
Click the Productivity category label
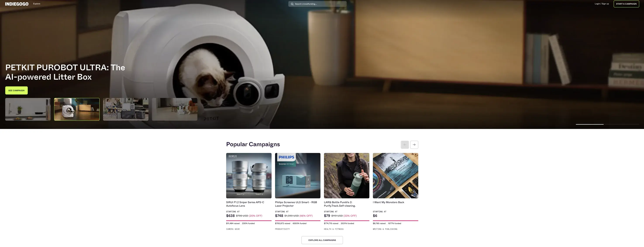tap(282, 229)
